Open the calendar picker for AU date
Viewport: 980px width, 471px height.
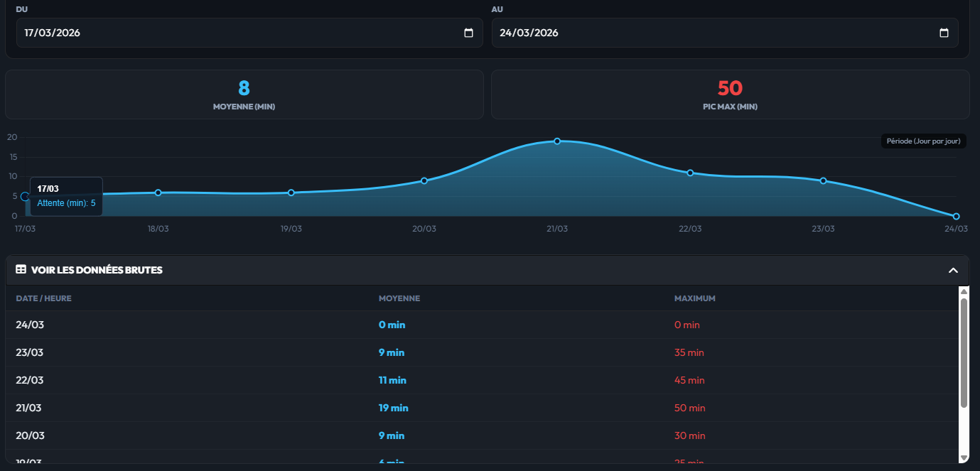944,33
